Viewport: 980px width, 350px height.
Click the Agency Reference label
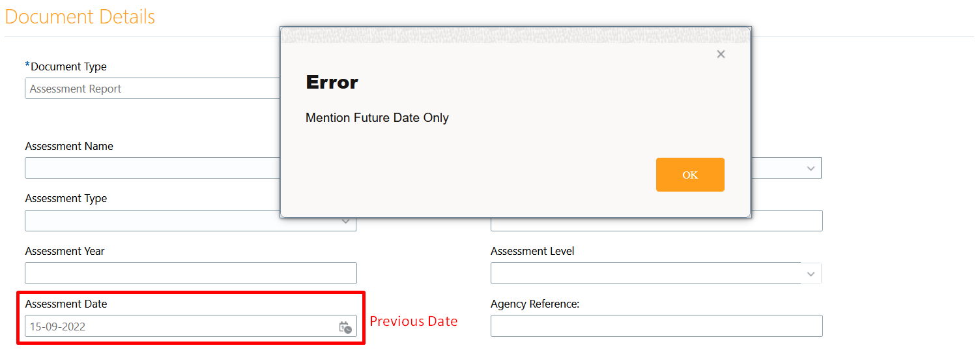(x=535, y=304)
